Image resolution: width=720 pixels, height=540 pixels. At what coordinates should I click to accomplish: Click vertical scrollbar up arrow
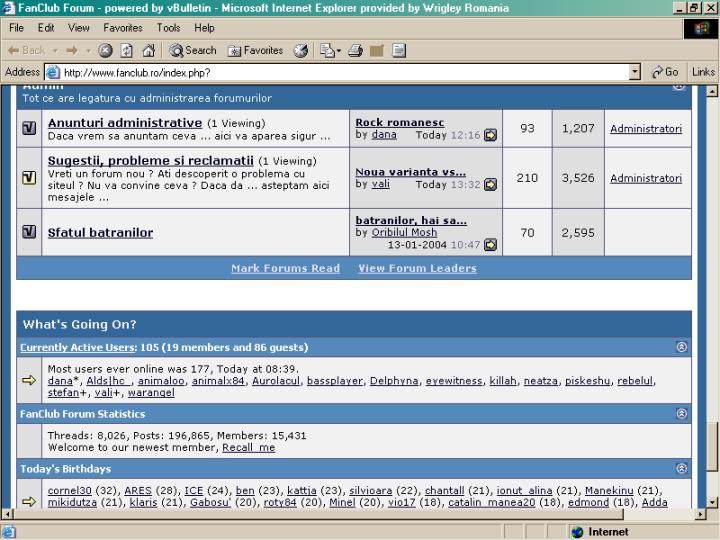[712, 91]
